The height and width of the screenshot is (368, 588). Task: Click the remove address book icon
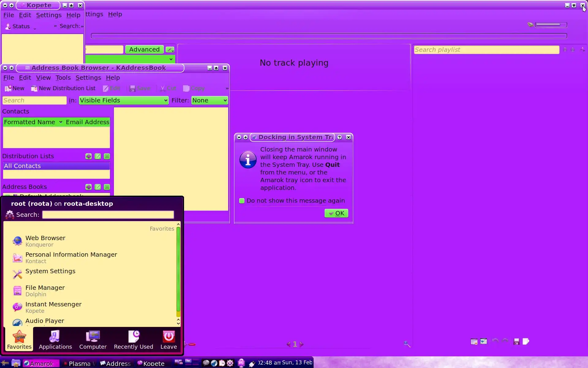pos(107,187)
